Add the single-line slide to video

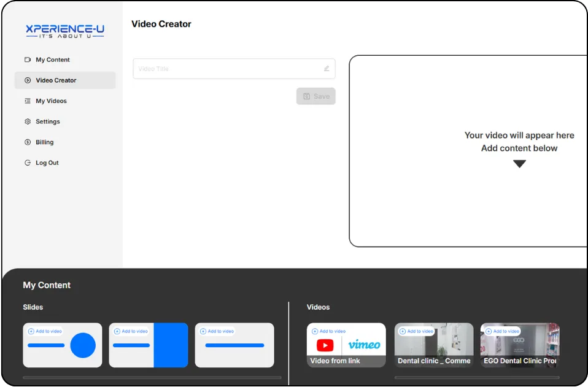(x=217, y=331)
